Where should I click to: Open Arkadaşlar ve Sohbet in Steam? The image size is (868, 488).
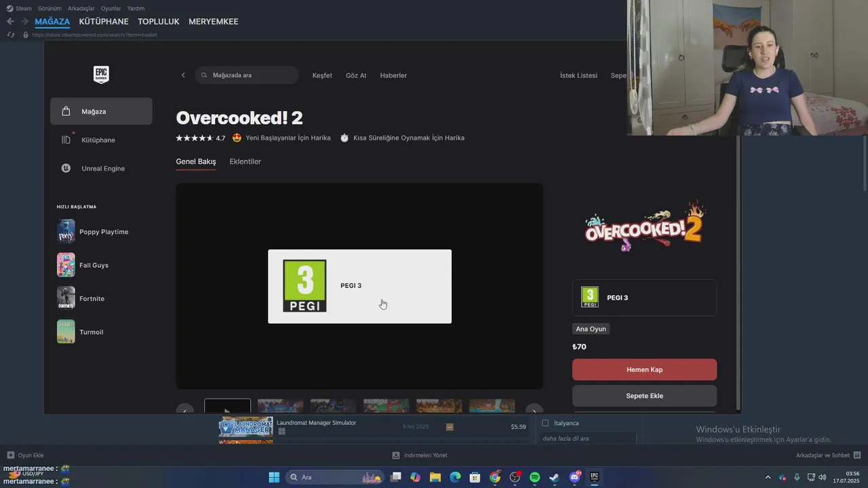point(828,455)
